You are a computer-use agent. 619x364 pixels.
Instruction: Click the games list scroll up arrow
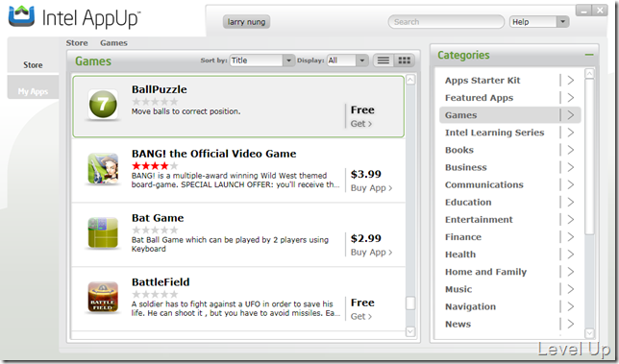click(410, 80)
